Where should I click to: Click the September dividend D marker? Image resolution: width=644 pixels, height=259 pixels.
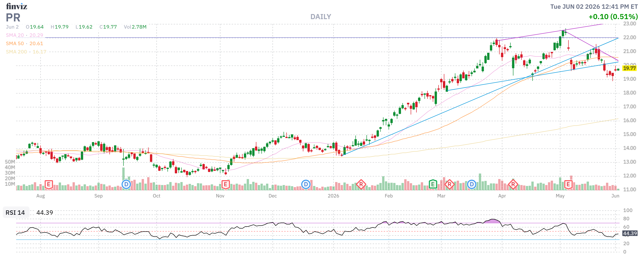pos(126,185)
